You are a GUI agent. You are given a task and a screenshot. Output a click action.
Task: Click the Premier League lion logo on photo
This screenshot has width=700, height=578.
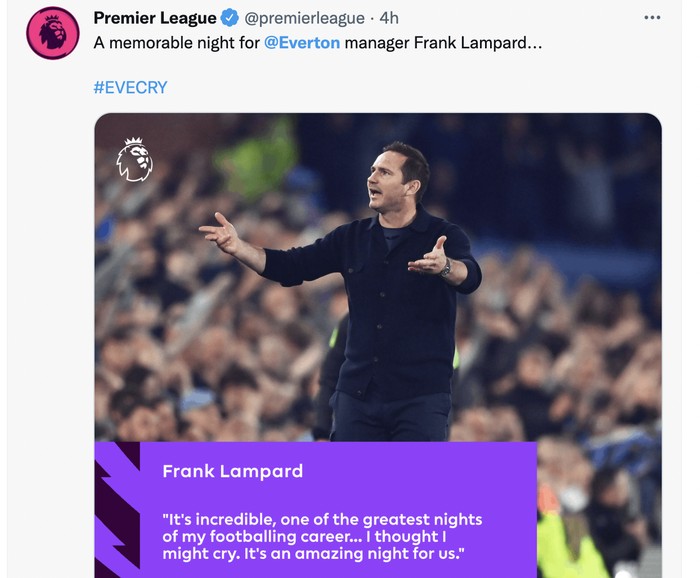[x=134, y=159]
